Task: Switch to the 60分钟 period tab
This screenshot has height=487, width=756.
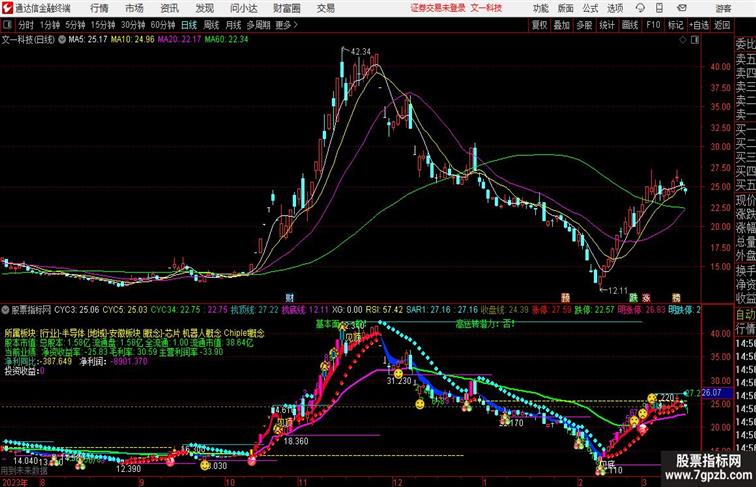Action: pyautogui.click(x=163, y=25)
